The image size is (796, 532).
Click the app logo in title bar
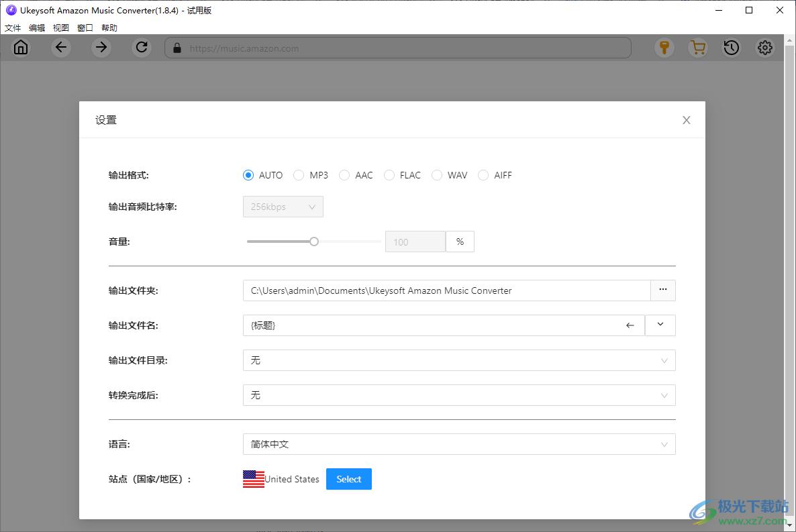coord(11,10)
